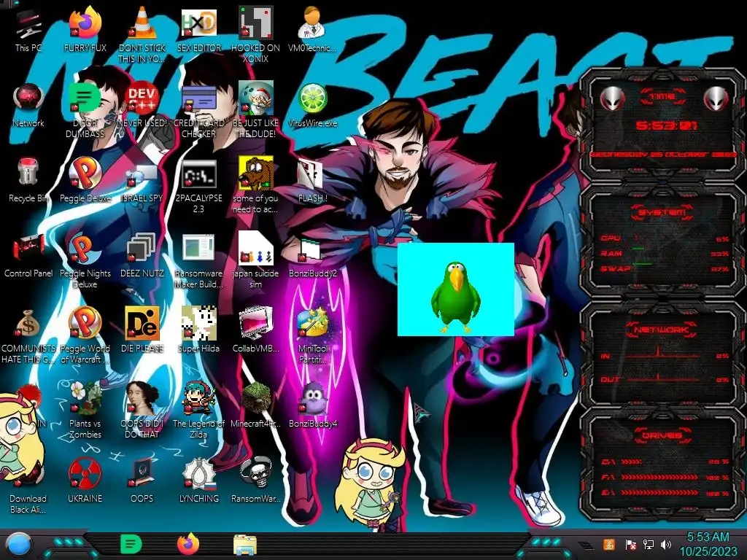Image resolution: width=747 pixels, height=560 pixels.
Task: Click the left alien head in TIME widget
Action: [x=612, y=98]
